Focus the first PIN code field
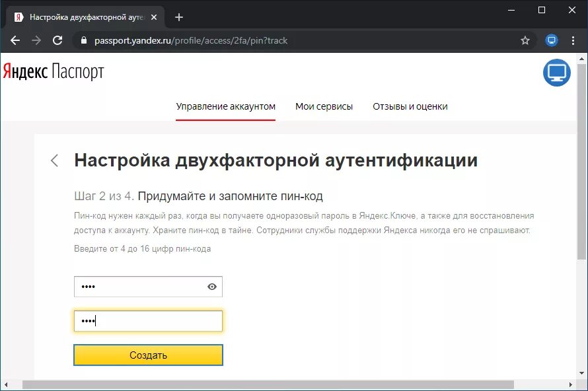 point(148,287)
